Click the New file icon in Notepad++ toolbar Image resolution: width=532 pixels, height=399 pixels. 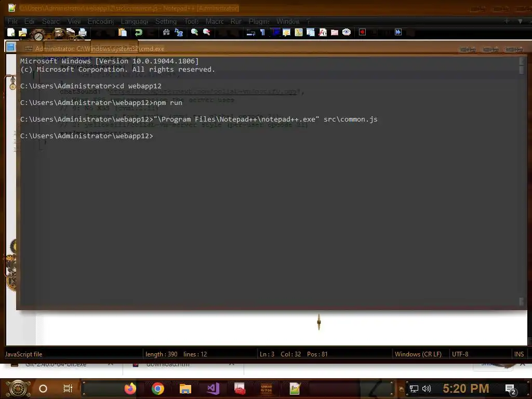(x=11, y=32)
